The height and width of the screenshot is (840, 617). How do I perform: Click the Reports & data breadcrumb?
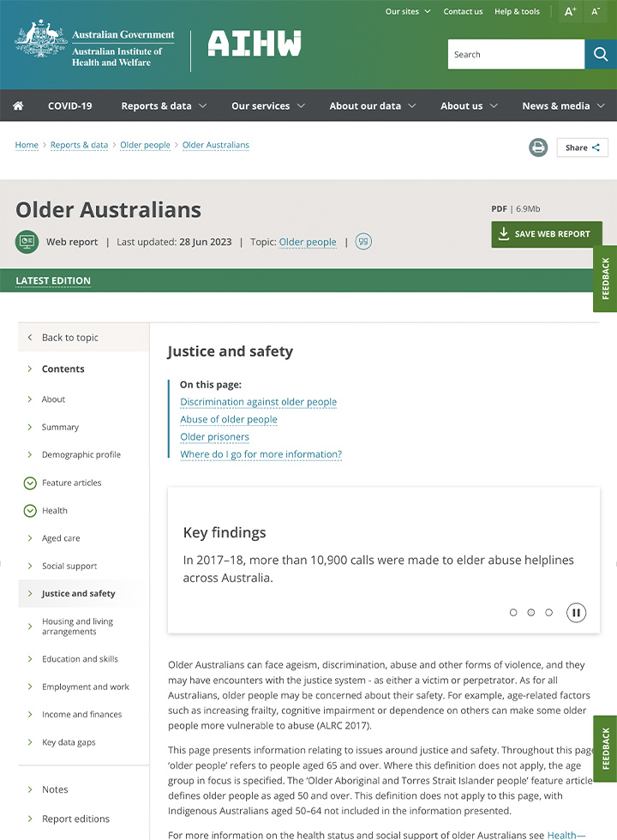[79, 145]
